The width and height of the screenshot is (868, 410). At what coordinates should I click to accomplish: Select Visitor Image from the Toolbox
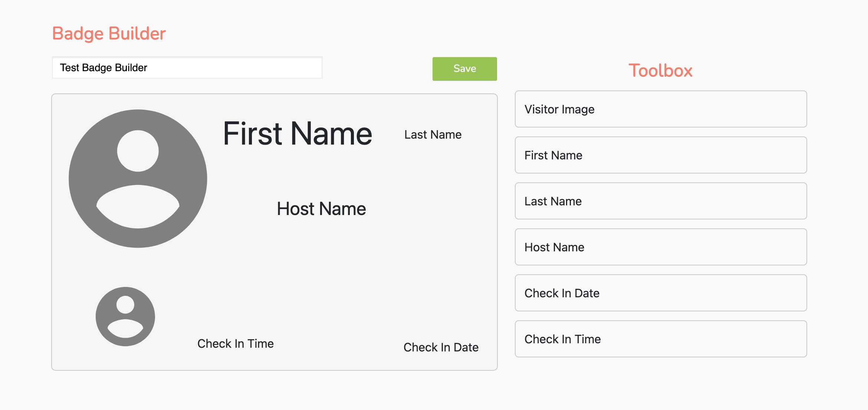click(661, 109)
